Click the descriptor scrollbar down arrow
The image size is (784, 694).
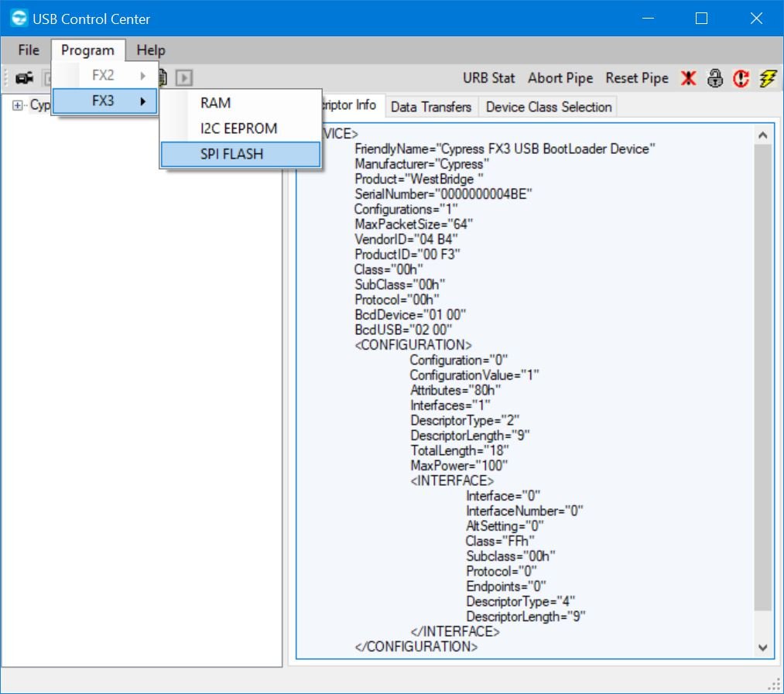tap(762, 648)
